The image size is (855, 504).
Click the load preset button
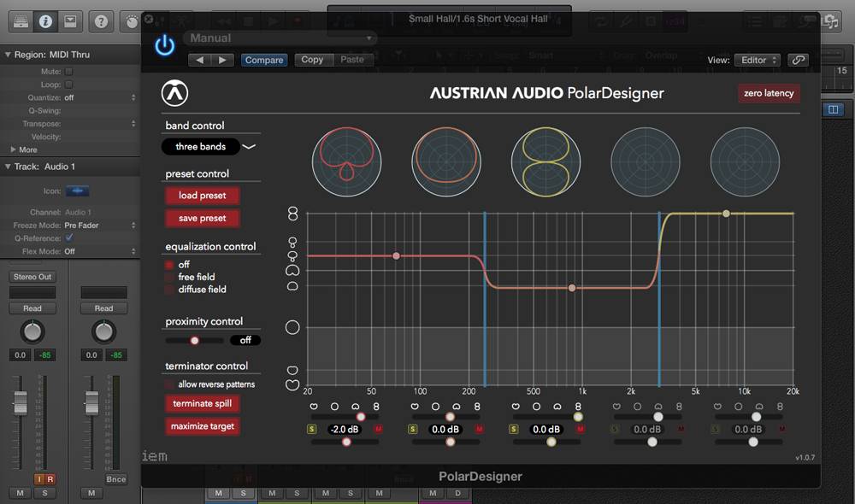203,196
